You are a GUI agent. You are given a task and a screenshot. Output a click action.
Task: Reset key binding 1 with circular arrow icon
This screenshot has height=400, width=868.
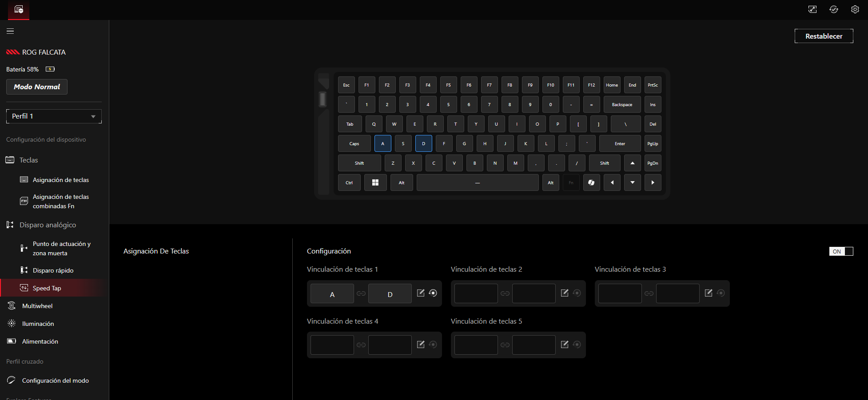click(433, 293)
